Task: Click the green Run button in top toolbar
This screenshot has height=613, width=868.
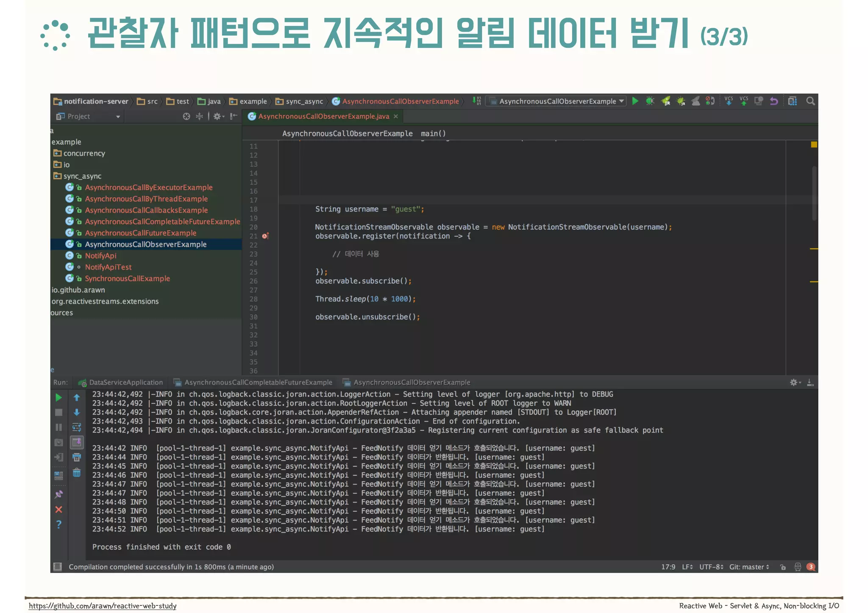Action: click(635, 101)
